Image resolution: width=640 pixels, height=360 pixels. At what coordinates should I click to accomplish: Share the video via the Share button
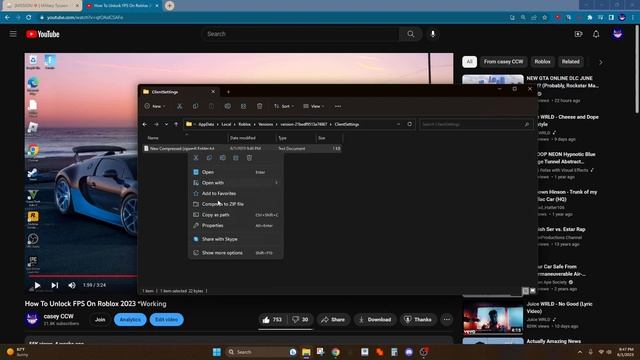pos(333,320)
